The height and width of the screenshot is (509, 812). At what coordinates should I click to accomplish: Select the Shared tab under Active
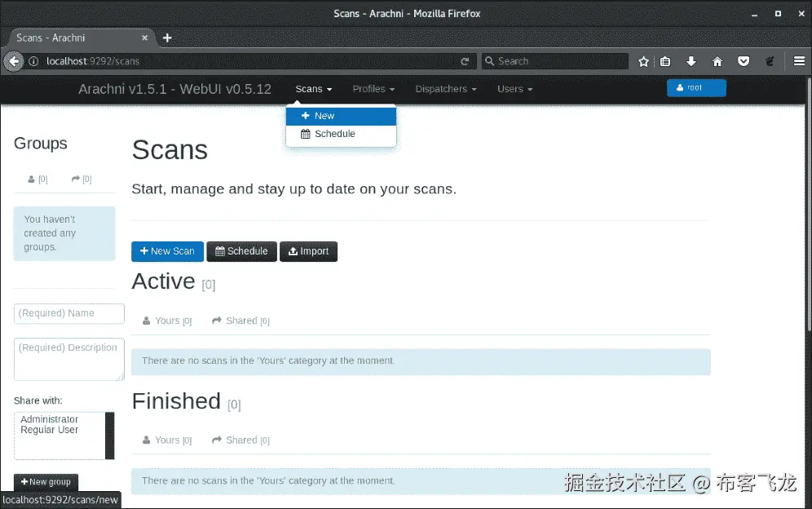coord(241,321)
